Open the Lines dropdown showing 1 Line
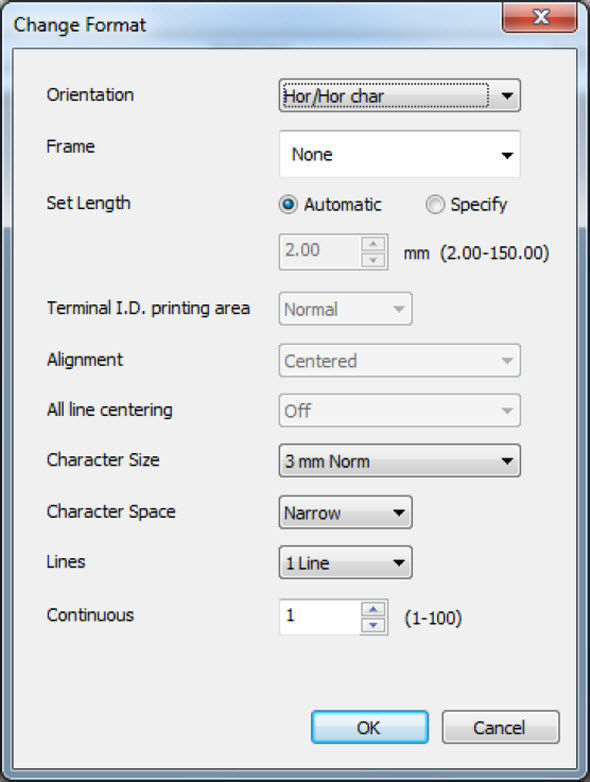 point(346,563)
